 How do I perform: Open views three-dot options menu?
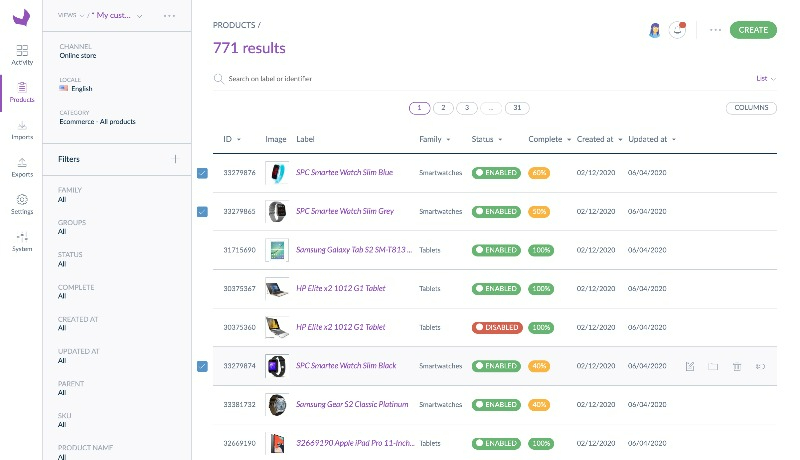(x=169, y=16)
